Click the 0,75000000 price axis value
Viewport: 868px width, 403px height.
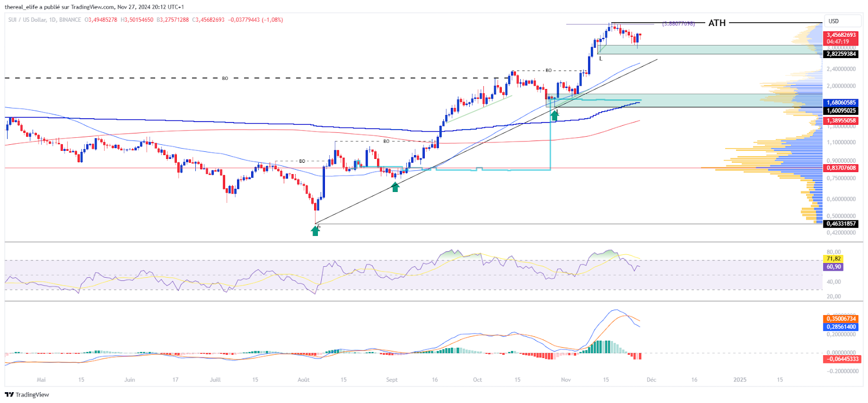point(841,178)
